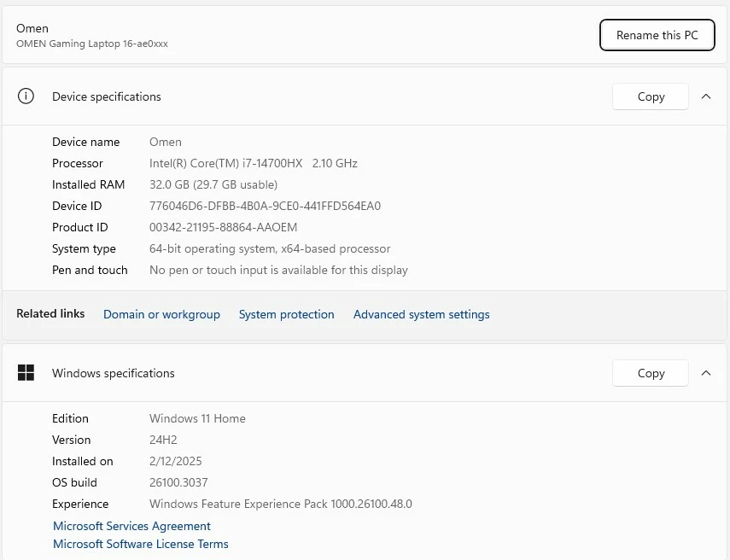The image size is (730, 560).
Task: Click the OMEN Gaming Laptop 16-ae0xxx model text
Action: click(x=92, y=44)
